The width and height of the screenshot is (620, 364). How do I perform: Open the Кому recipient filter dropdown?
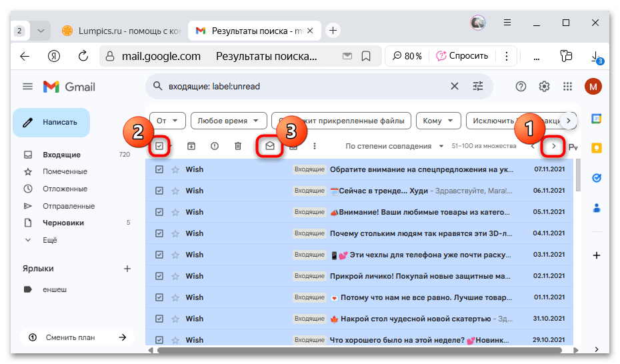438,121
